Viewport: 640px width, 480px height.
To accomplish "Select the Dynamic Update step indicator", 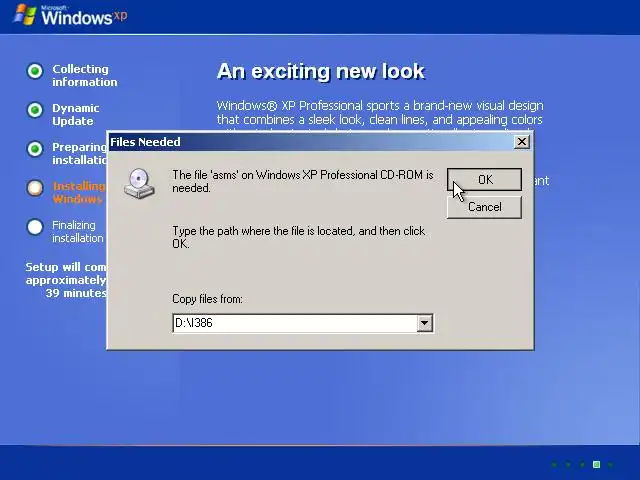I will coord(35,110).
